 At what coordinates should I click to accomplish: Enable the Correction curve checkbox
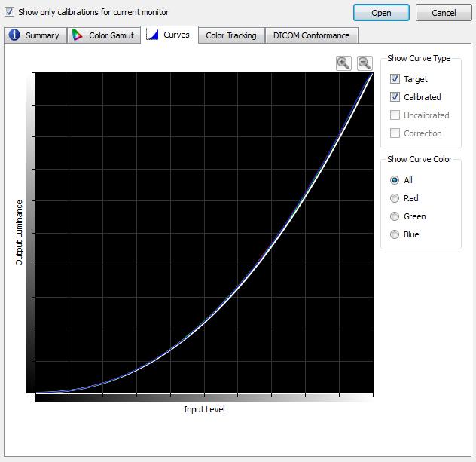click(x=395, y=133)
